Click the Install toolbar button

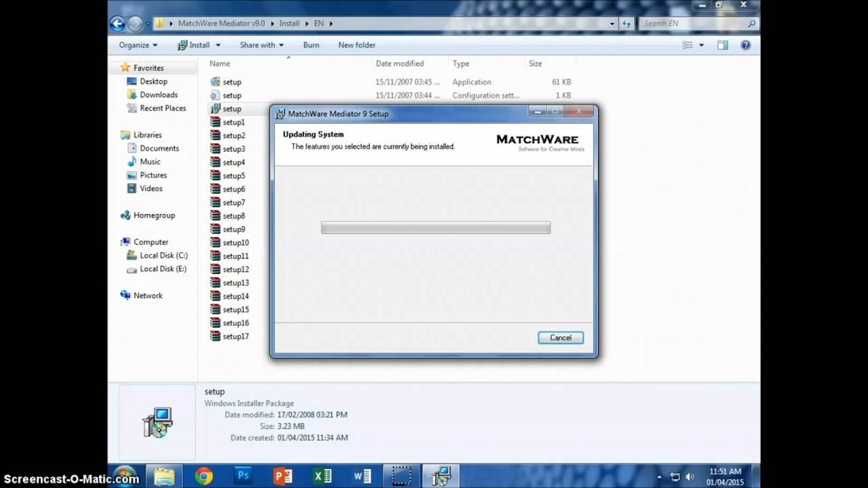193,45
